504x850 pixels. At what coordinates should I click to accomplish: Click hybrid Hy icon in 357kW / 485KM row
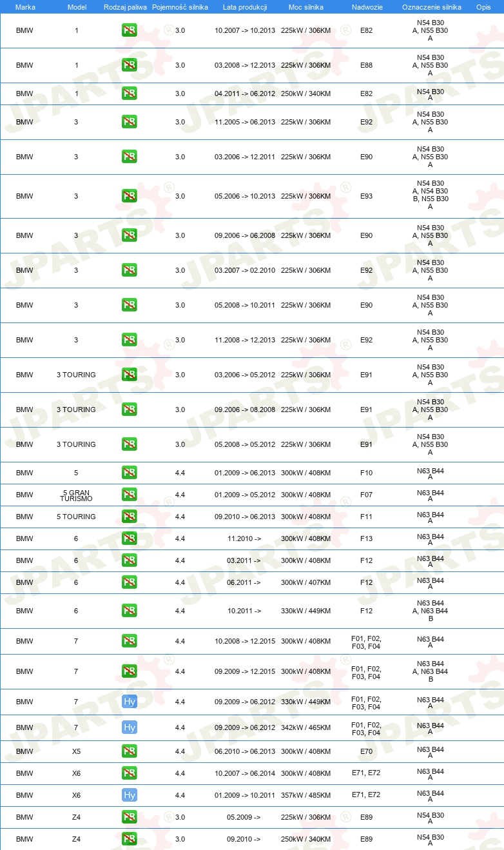129,795
